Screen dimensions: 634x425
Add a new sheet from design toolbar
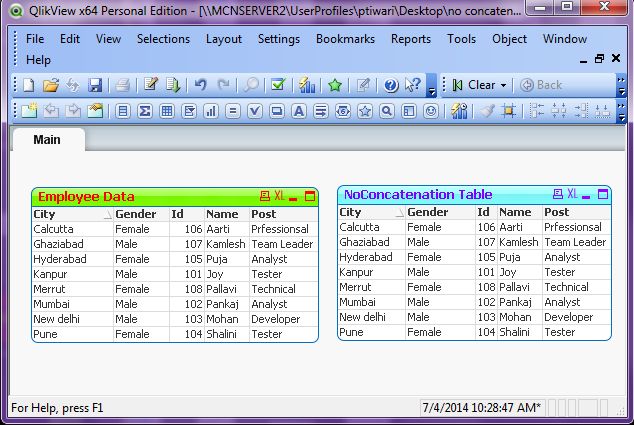(29, 111)
